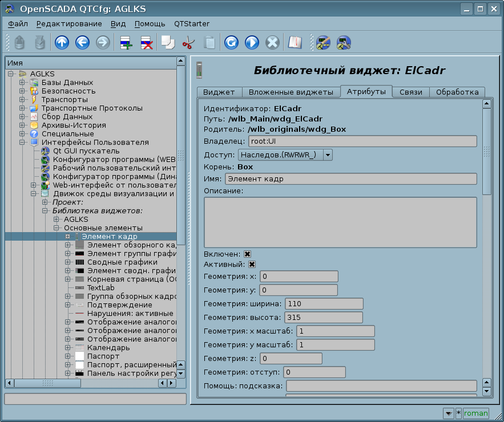The height and width of the screenshot is (422, 504).
Task: Click the Cut scissors icon
Action: coord(188,43)
